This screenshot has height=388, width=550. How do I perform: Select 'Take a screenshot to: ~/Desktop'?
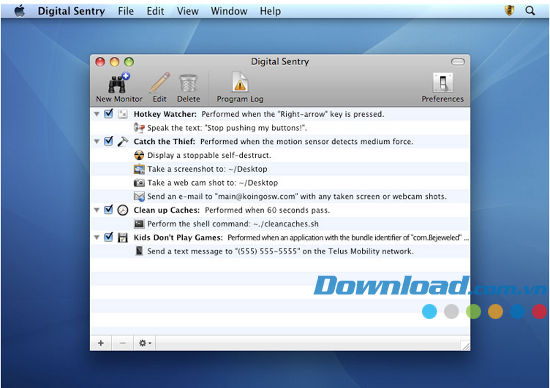pos(207,169)
